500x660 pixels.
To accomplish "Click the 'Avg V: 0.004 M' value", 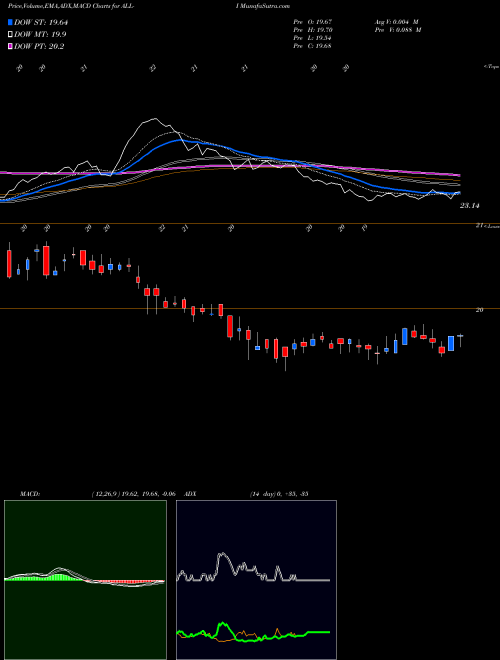I will (x=396, y=22).
